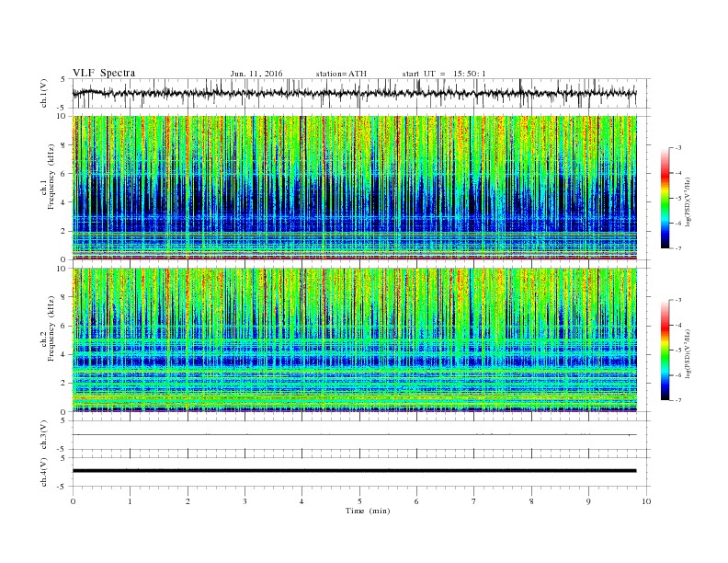Viewport: 728px width, 563px height.
Task: Click the ch.4 thick waveform trace
Action: coord(355,471)
